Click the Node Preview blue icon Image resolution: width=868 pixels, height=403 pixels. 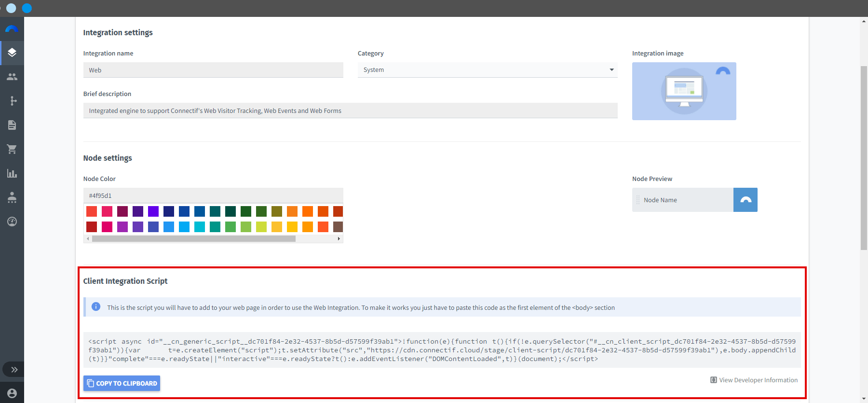tap(746, 200)
